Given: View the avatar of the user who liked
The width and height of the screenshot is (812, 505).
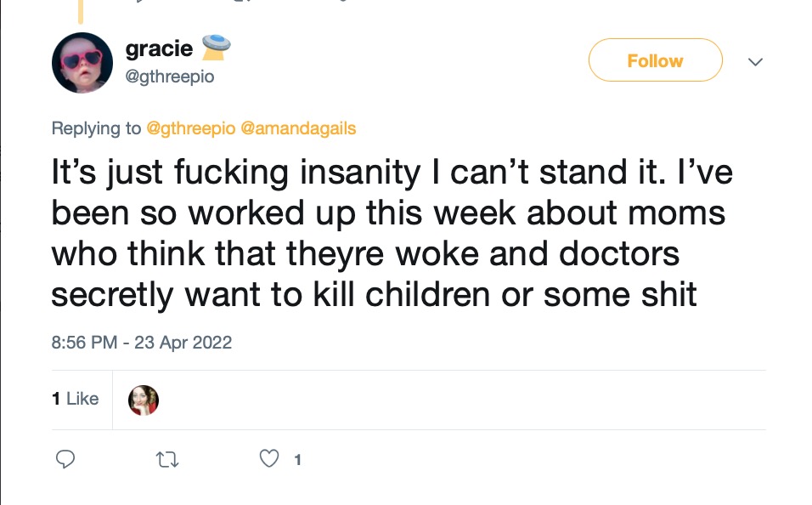Looking at the screenshot, I should tap(144, 400).
